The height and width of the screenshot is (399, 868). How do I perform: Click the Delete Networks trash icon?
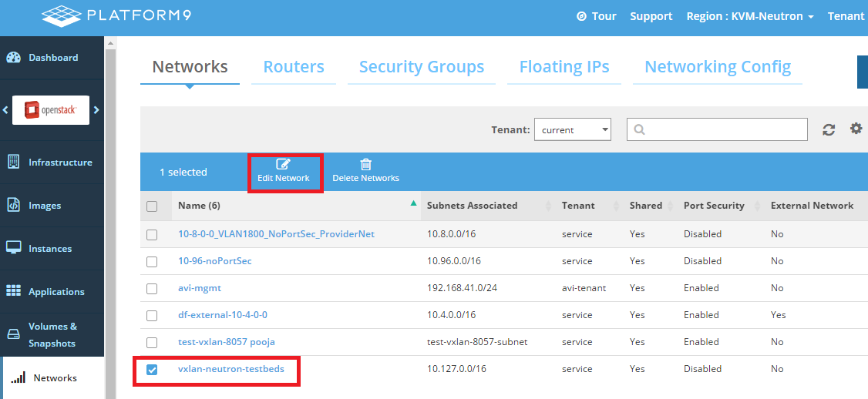[365, 164]
